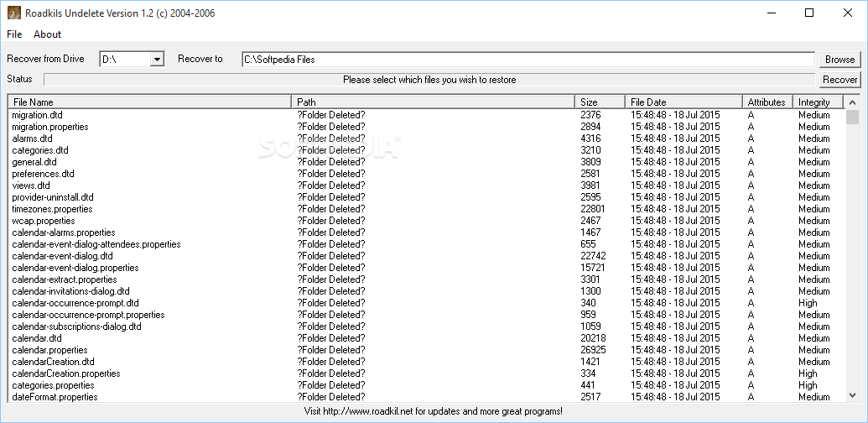This screenshot has width=868, height=423.
Task: Click attribute A of general.dtd row
Action: (751, 162)
